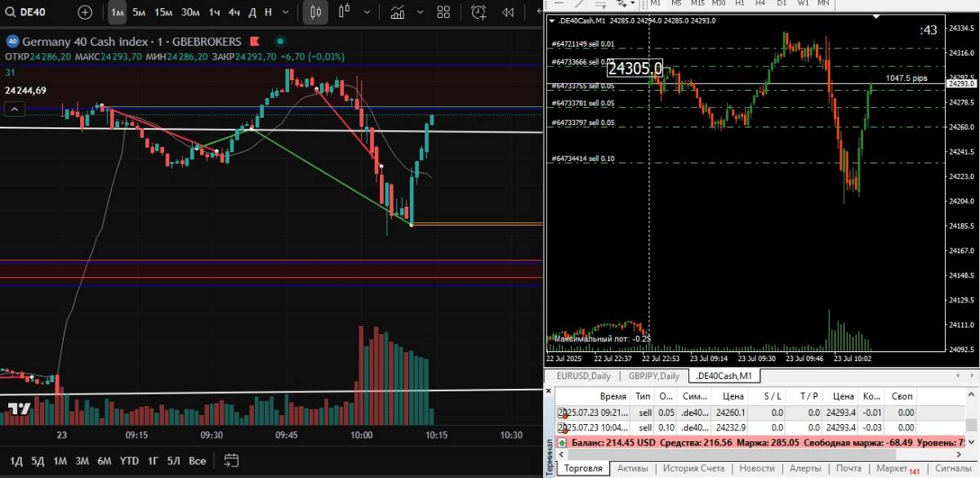The height and width of the screenshot is (478, 980).
Task: Switch to the Н weekly timeframe
Action: tap(268, 12)
